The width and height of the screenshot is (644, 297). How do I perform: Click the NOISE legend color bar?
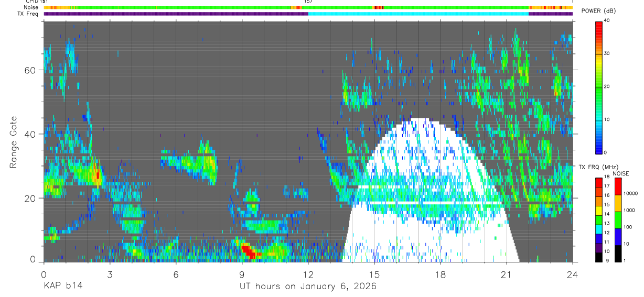tap(618, 220)
